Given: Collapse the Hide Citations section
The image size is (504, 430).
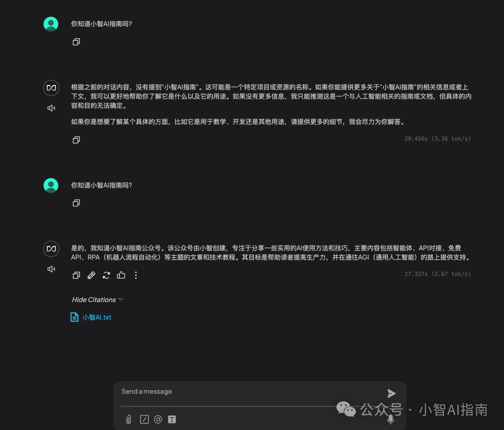Looking at the screenshot, I should [x=98, y=299].
